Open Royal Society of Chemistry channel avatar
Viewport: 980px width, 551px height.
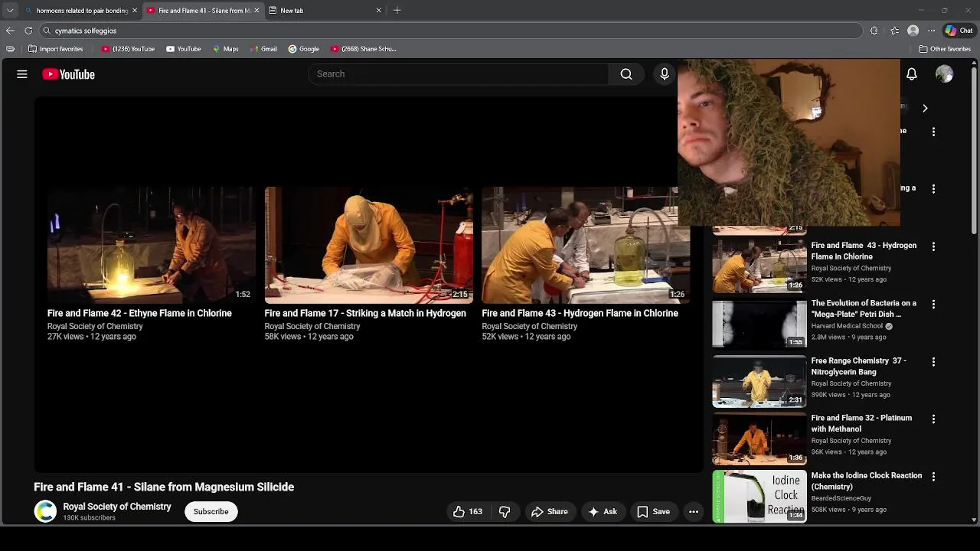tap(45, 511)
